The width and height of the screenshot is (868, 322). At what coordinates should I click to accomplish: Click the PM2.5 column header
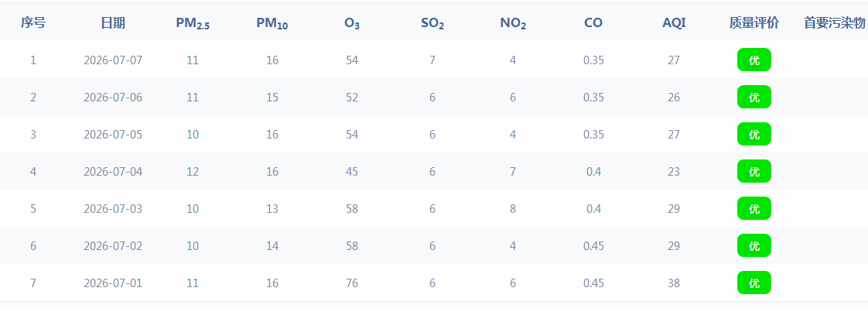click(x=193, y=23)
